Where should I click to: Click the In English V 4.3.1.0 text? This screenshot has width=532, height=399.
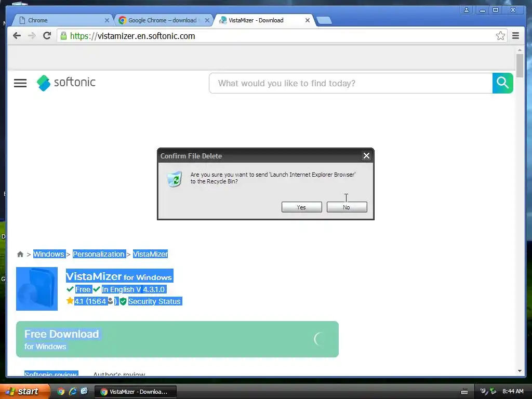pos(134,289)
